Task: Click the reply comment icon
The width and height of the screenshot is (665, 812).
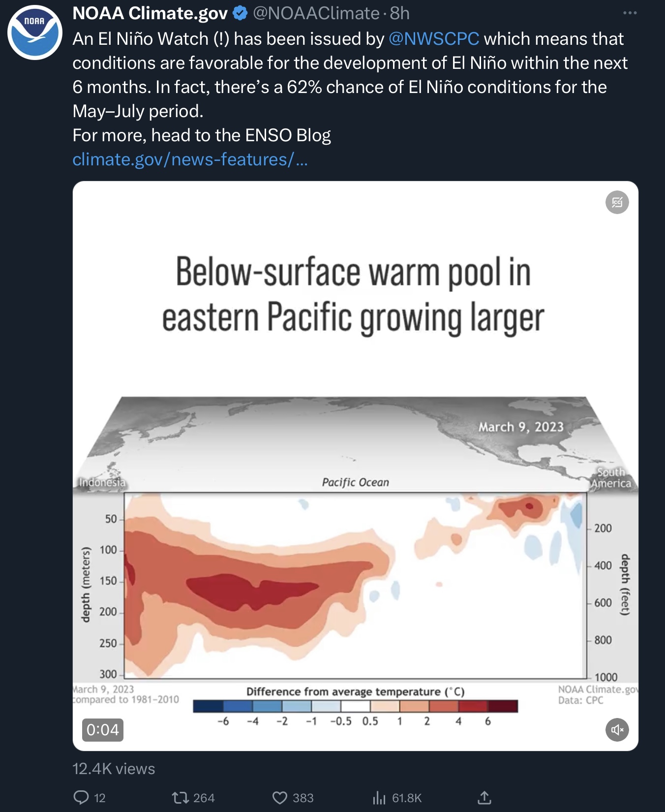Action: click(81, 797)
